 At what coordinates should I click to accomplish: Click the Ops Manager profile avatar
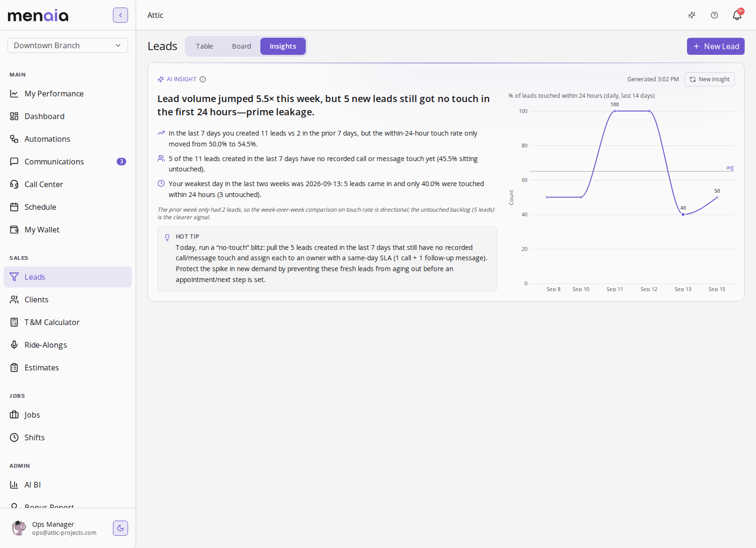(19, 528)
